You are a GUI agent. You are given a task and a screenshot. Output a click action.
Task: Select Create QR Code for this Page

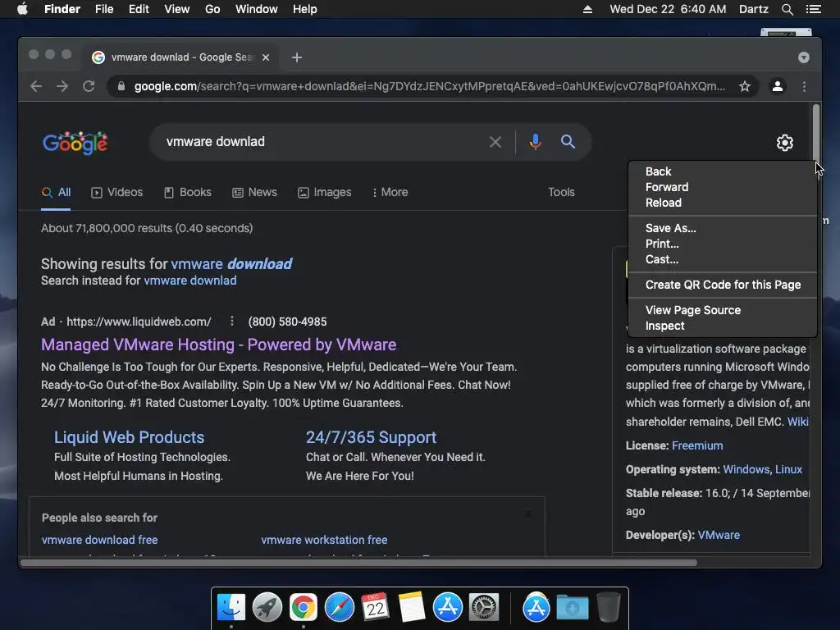point(723,285)
